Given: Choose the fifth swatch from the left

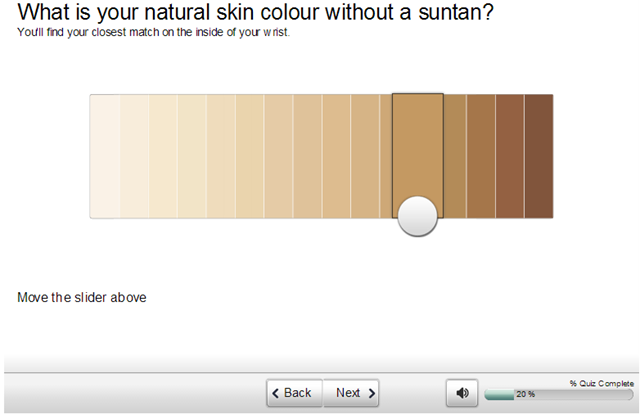Looking at the screenshot, I should (221, 156).
